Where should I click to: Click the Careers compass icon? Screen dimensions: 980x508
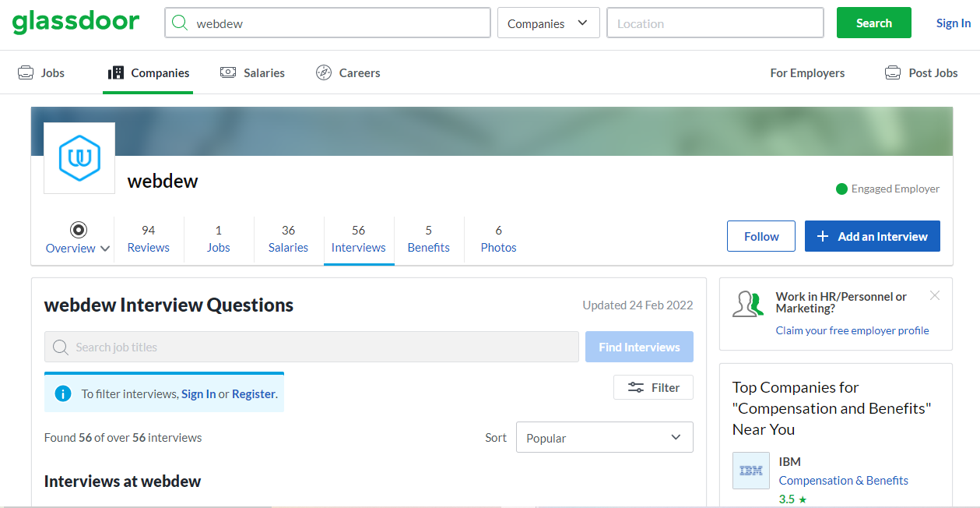point(324,72)
